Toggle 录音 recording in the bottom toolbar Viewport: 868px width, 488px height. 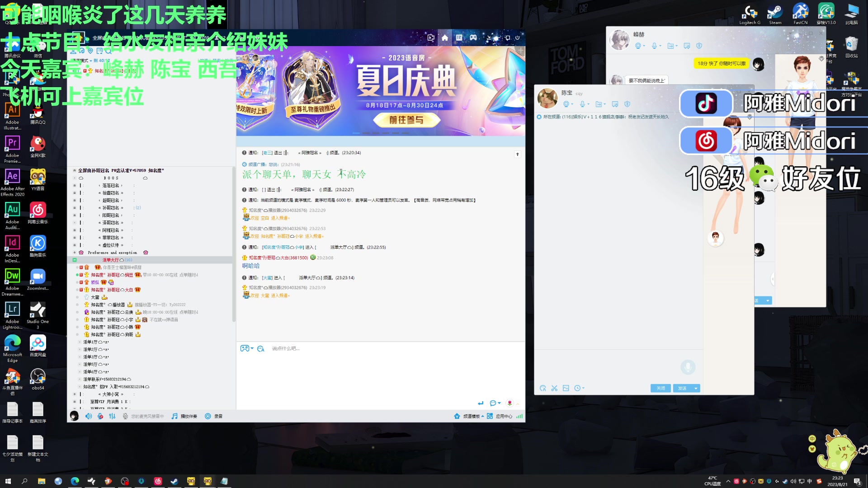pyautogui.click(x=208, y=416)
